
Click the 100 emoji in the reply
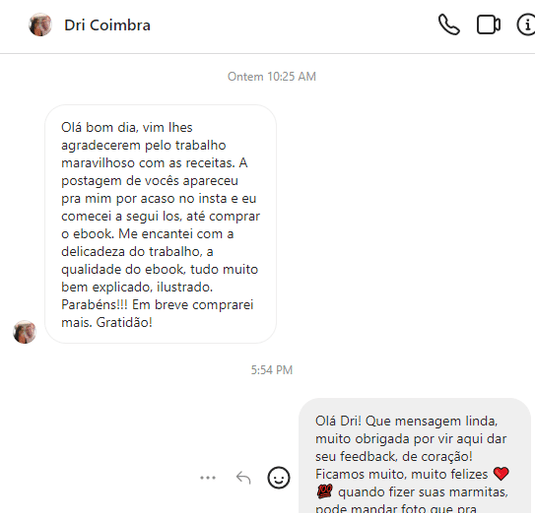324,492
